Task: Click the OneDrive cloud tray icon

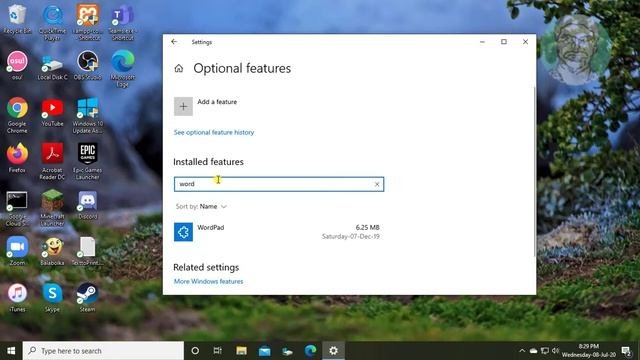Action: 533,351
